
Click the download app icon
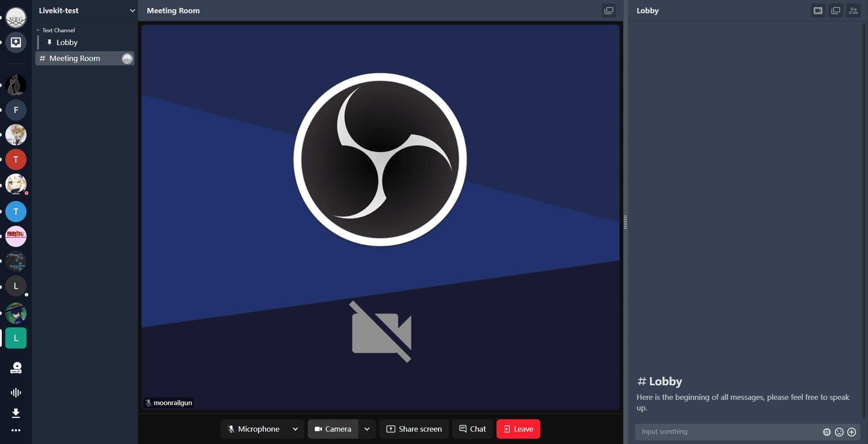coord(16,413)
